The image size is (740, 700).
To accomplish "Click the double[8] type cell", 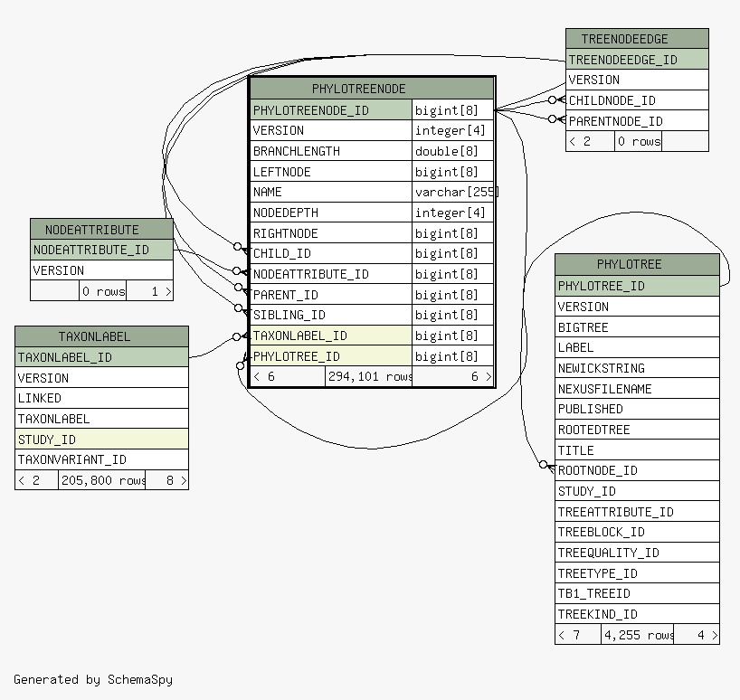I will (452, 151).
